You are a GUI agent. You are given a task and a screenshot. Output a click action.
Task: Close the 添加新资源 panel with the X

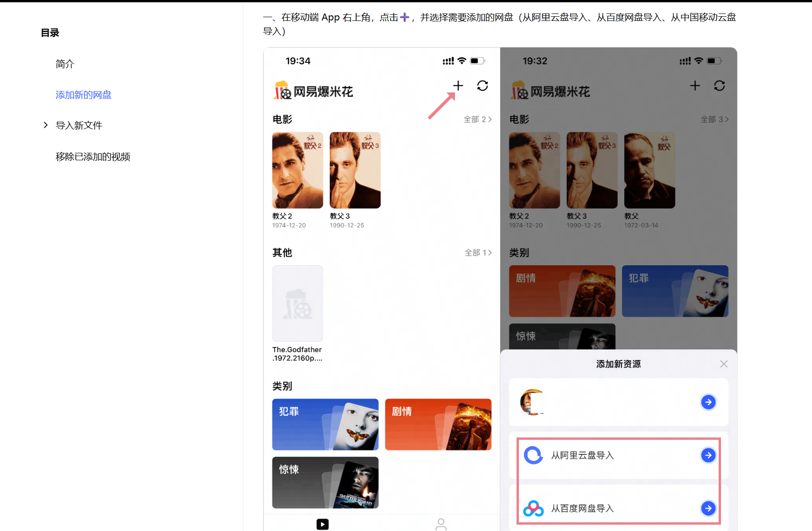[724, 364]
